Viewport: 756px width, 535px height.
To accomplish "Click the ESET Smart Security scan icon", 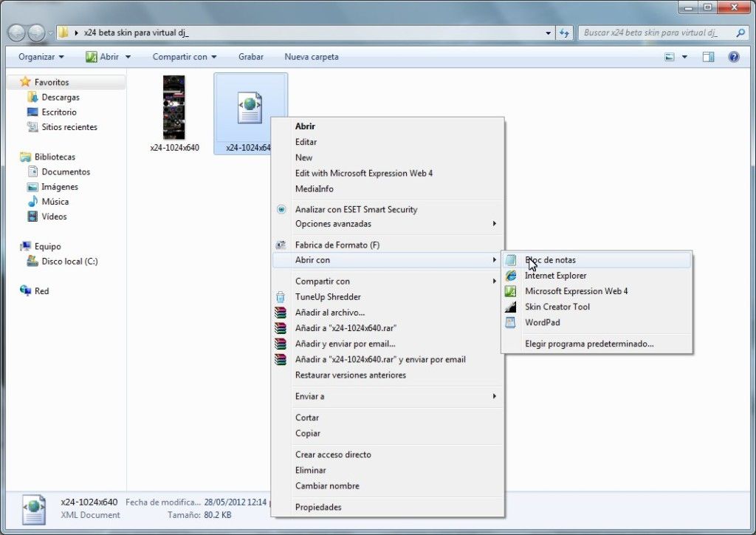I will tap(281, 209).
